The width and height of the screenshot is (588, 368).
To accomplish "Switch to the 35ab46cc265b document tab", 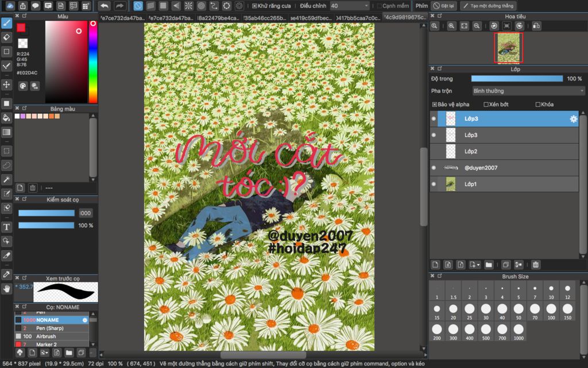I will [x=264, y=18].
